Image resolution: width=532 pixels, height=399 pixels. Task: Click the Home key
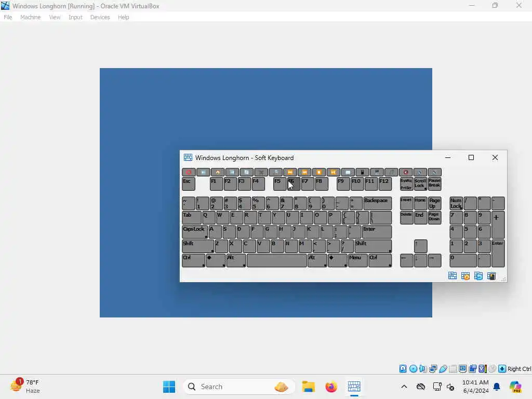click(420, 203)
